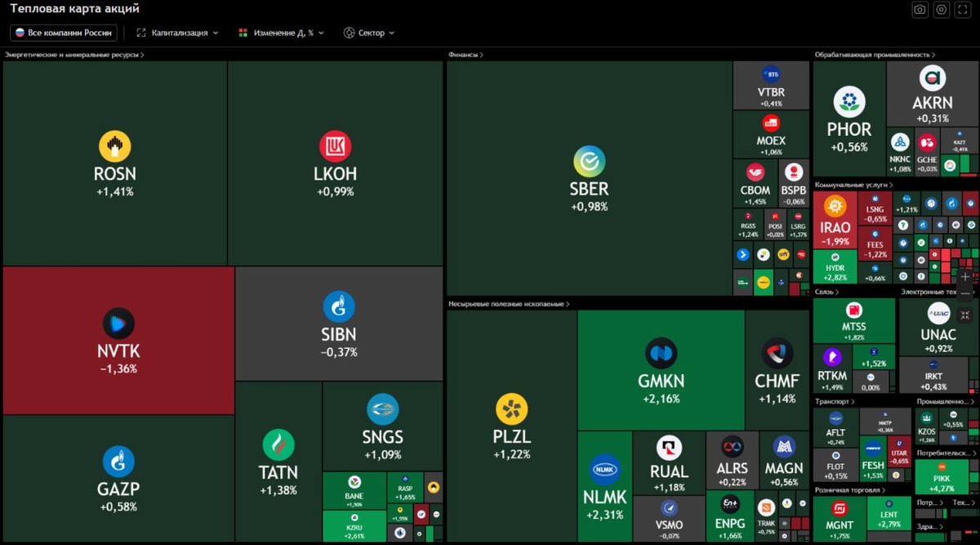Select the IRKT tile +0,43%

pyautogui.click(x=933, y=375)
